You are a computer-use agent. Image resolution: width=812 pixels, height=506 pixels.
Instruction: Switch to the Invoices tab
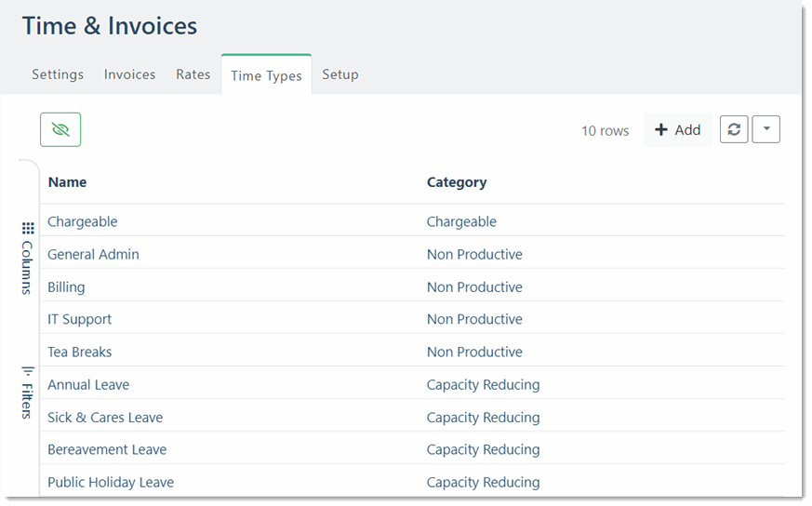129,74
